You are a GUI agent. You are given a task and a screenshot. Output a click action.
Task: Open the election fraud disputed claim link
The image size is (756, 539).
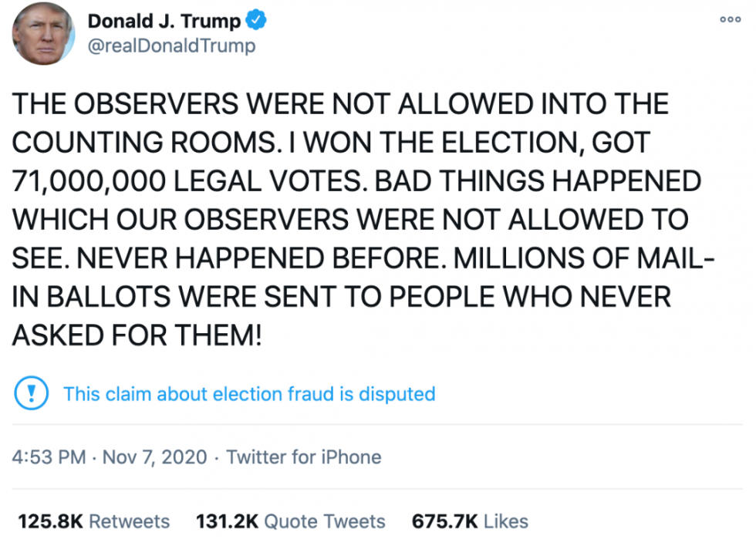click(x=249, y=394)
